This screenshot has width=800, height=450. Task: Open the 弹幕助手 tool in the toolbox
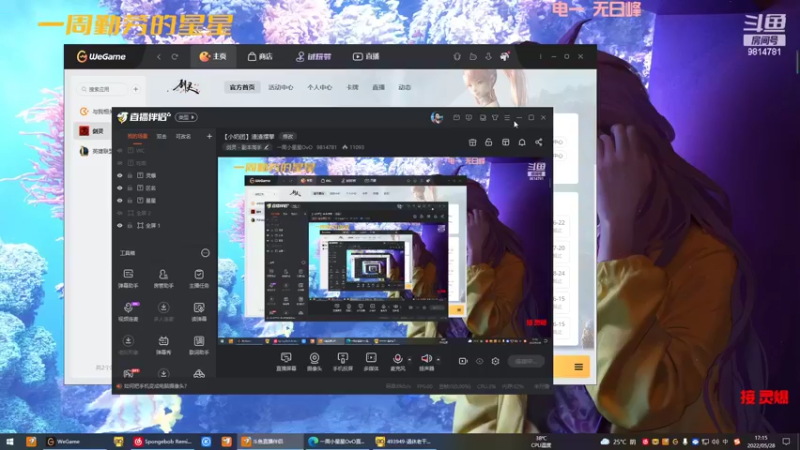[128, 279]
